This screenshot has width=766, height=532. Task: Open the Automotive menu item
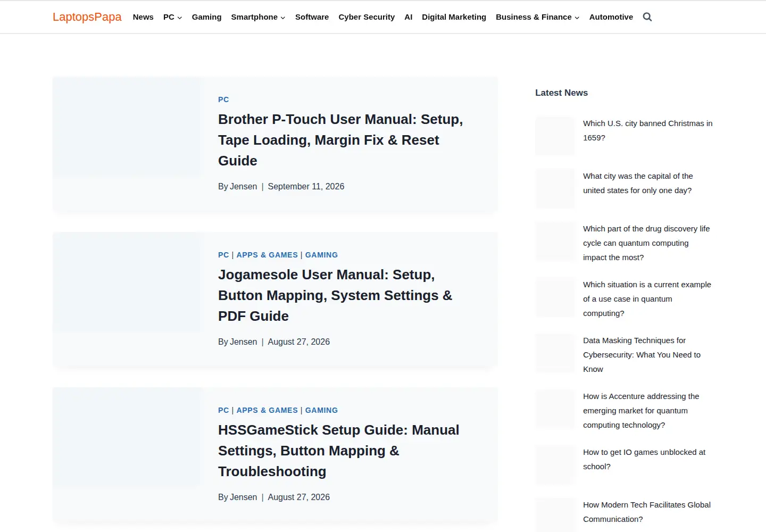point(611,17)
